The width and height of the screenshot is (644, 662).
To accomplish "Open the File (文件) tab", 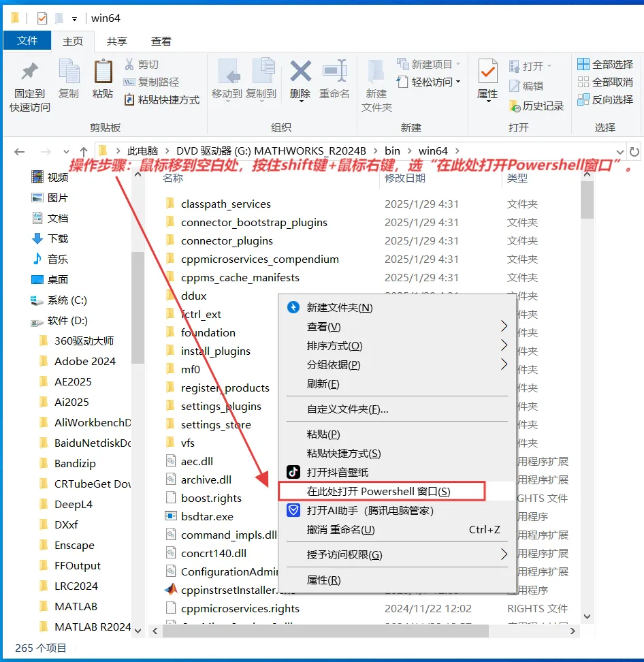I will [27, 41].
